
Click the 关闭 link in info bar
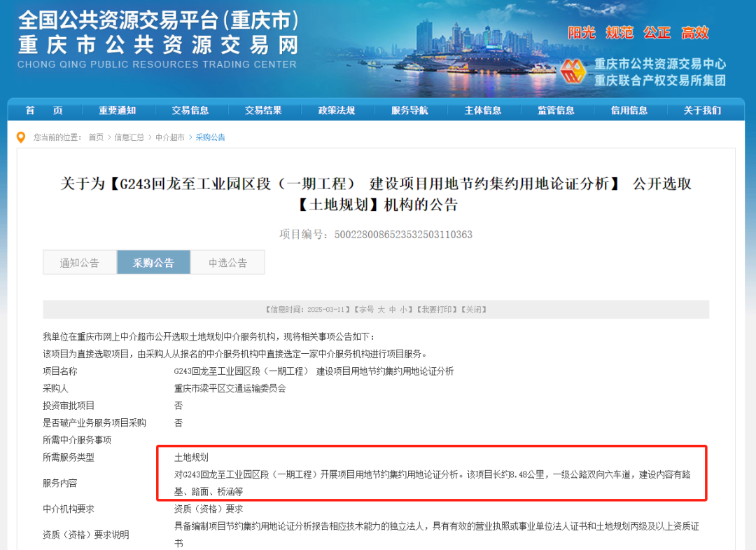[474, 310]
